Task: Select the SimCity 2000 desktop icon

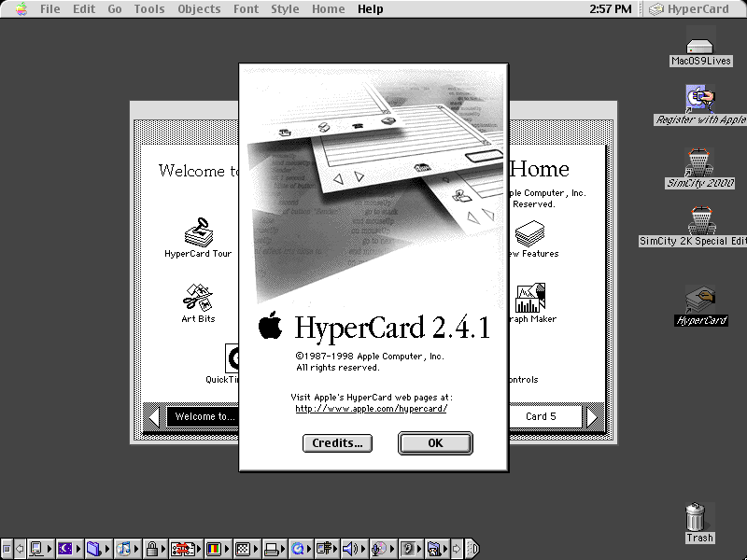Action: [x=699, y=162]
